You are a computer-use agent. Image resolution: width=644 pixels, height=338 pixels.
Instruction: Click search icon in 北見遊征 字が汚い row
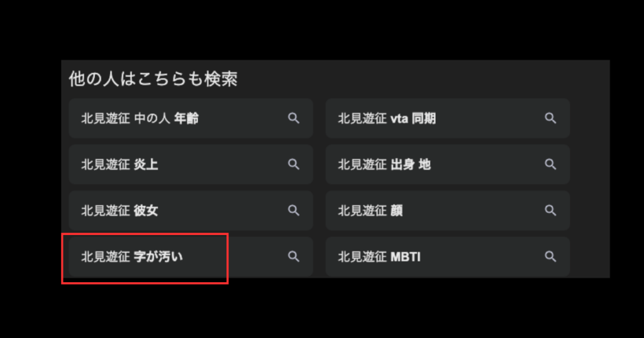coord(294,256)
